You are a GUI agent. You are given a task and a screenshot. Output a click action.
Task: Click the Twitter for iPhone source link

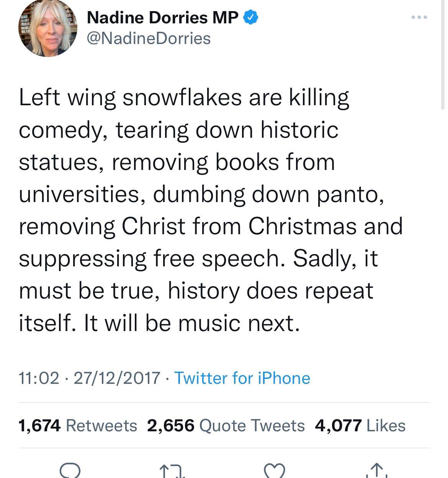[x=242, y=378]
